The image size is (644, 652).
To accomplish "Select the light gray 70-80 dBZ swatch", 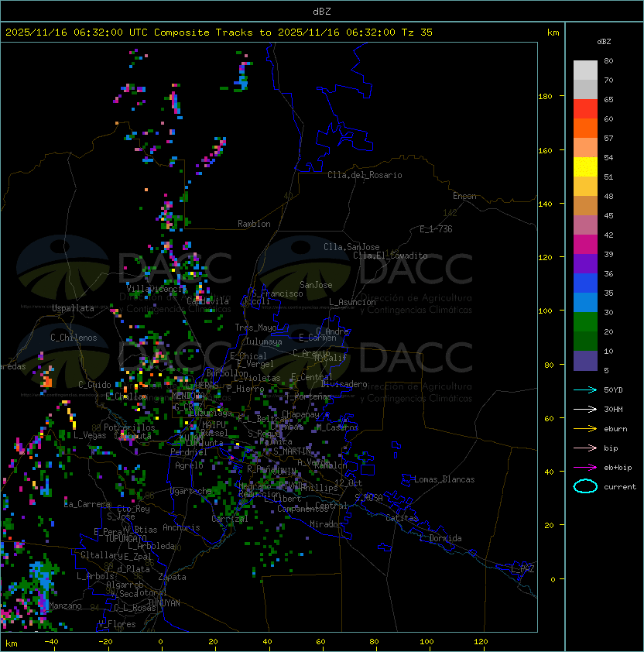I will pyautogui.click(x=585, y=70).
